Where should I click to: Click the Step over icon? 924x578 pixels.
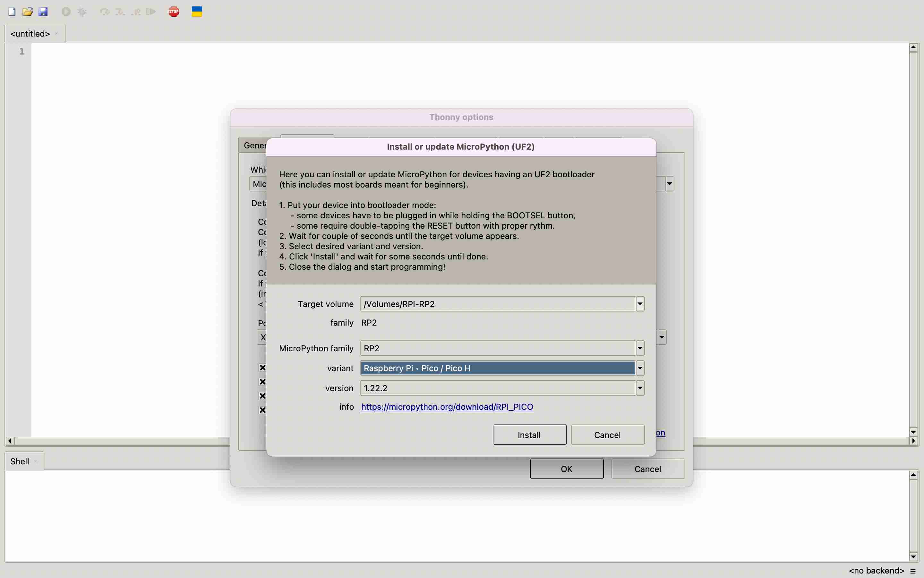pos(105,12)
